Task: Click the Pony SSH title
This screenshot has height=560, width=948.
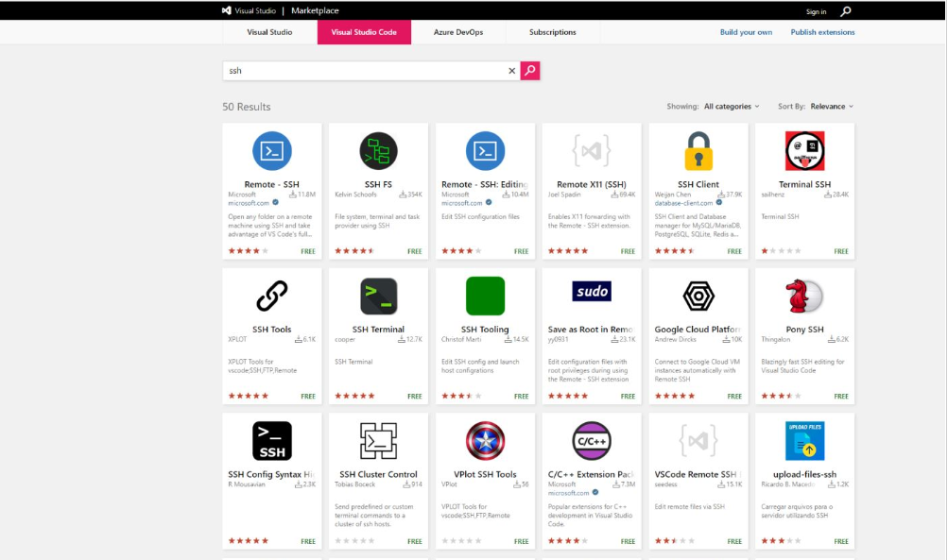Action: (x=804, y=330)
